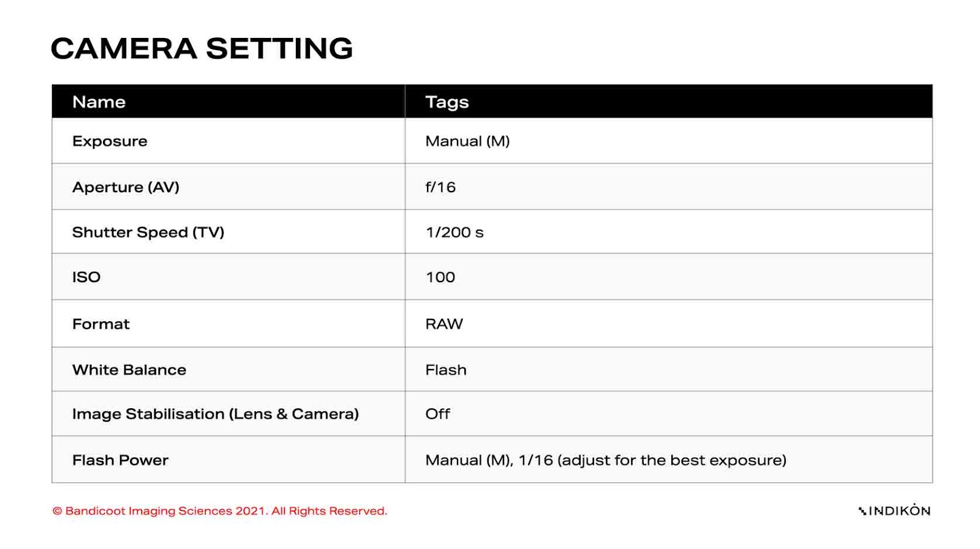
Task: Select the White Balance label
Action: (x=129, y=370)
